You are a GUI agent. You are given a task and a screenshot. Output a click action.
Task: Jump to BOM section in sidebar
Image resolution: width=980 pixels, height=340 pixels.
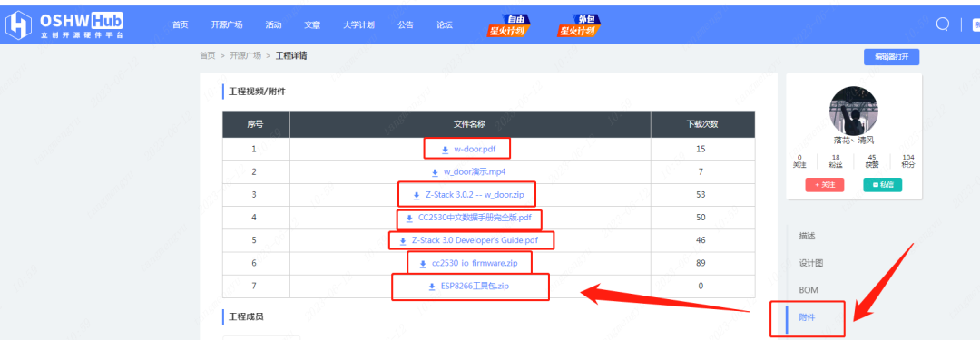click(x=808, y=291)
